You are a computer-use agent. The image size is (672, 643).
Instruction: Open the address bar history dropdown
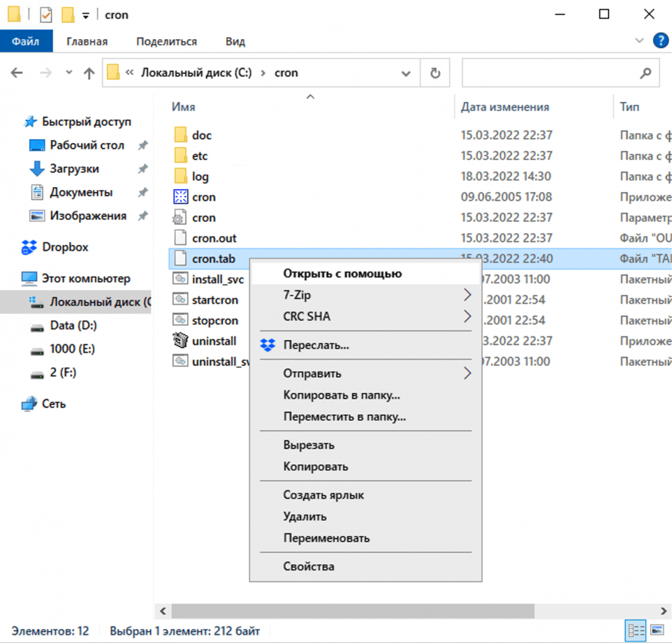coord(406,73)
